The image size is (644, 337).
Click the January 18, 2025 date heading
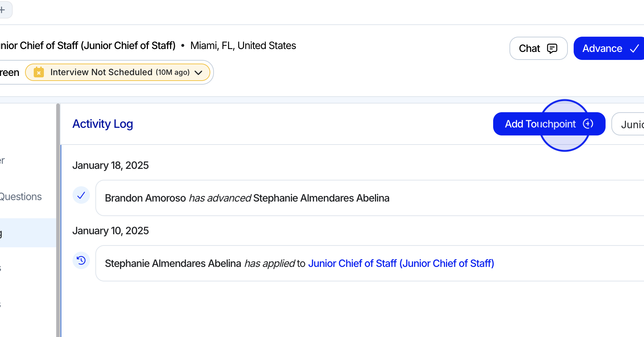point(110,165)
